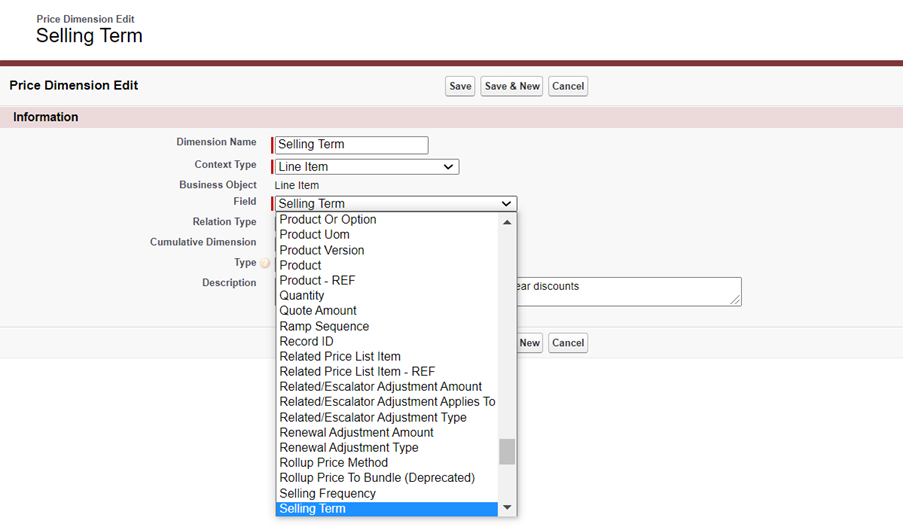Click the top Save button
The width and height of the screenshot is (903, 530).
(460, 86)
